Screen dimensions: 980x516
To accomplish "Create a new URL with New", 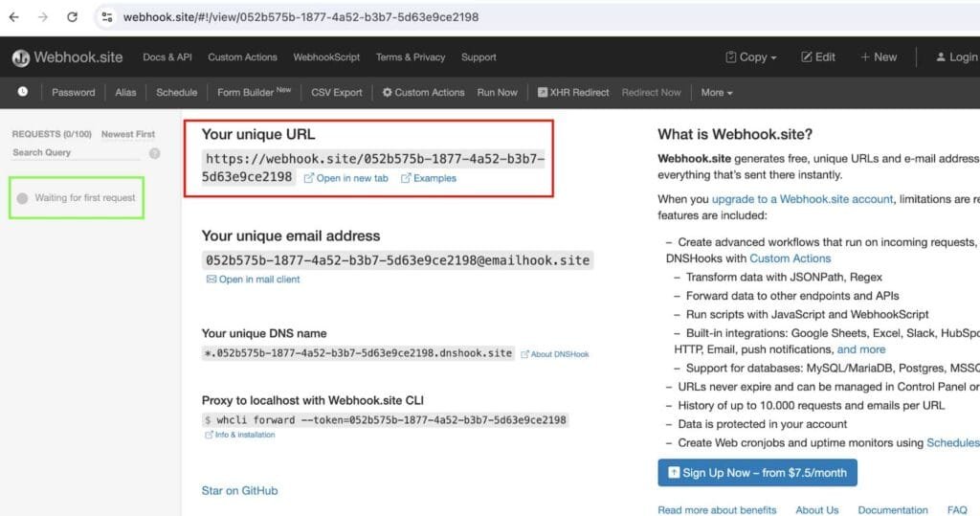I will [879, 56].
